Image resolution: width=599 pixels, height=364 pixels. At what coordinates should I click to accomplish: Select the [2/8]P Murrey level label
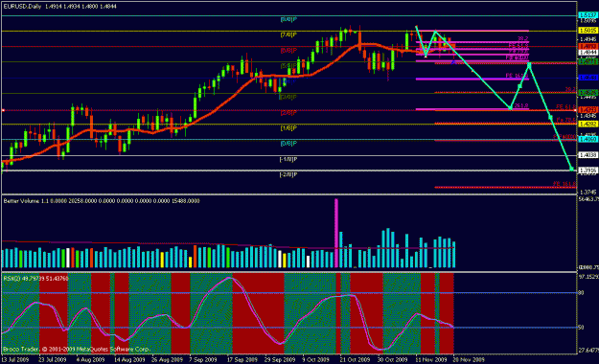288,113
